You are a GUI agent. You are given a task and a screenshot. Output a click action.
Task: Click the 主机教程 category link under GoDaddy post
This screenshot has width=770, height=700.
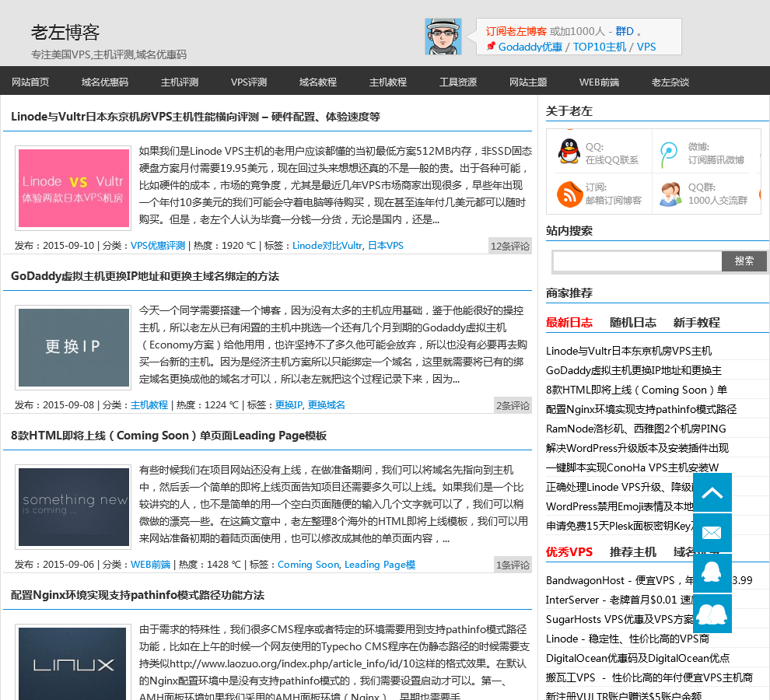click(x=149, y=405)
